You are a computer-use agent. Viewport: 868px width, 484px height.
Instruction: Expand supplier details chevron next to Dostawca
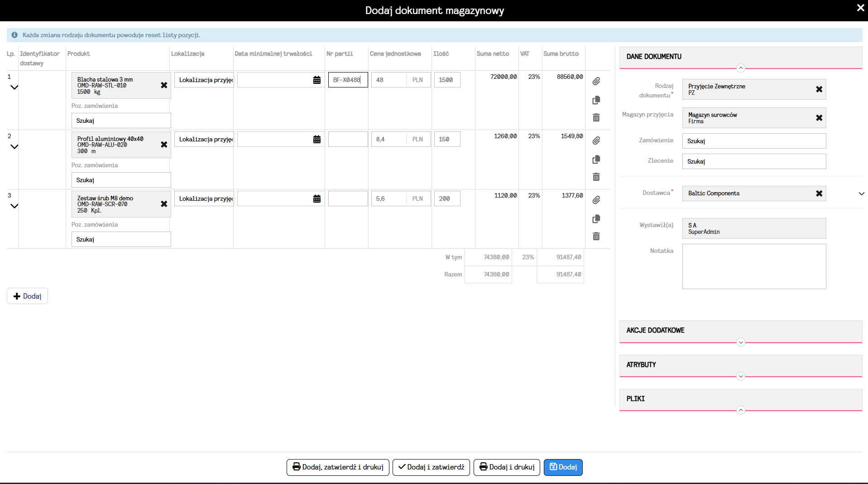[861, 194]
